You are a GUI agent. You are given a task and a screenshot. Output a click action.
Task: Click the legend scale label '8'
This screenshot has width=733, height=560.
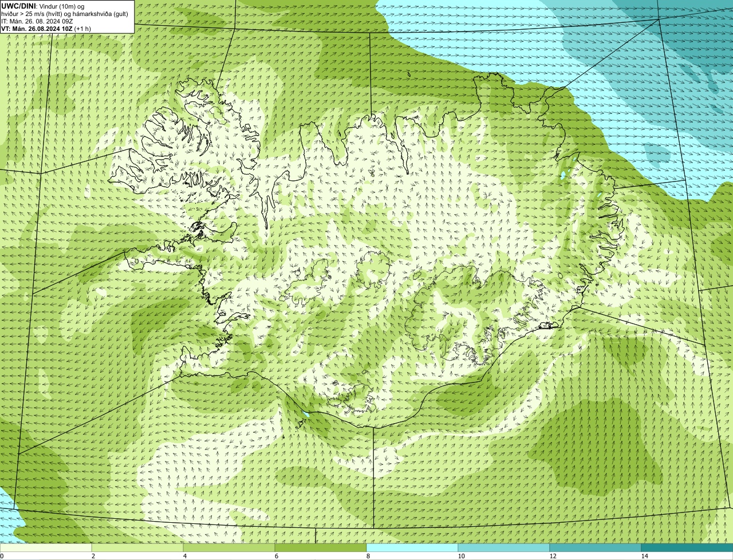coord(368,556)
